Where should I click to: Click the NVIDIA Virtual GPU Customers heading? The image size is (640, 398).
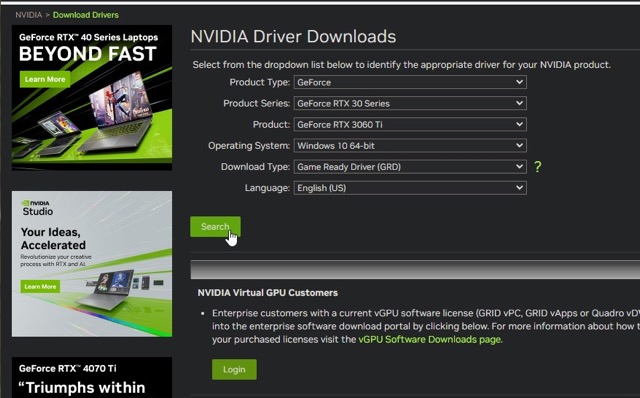[x=268, y=293]
